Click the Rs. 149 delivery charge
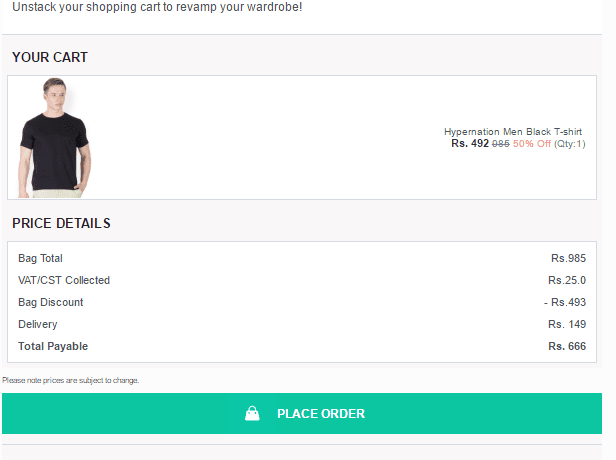 (566, 324)
